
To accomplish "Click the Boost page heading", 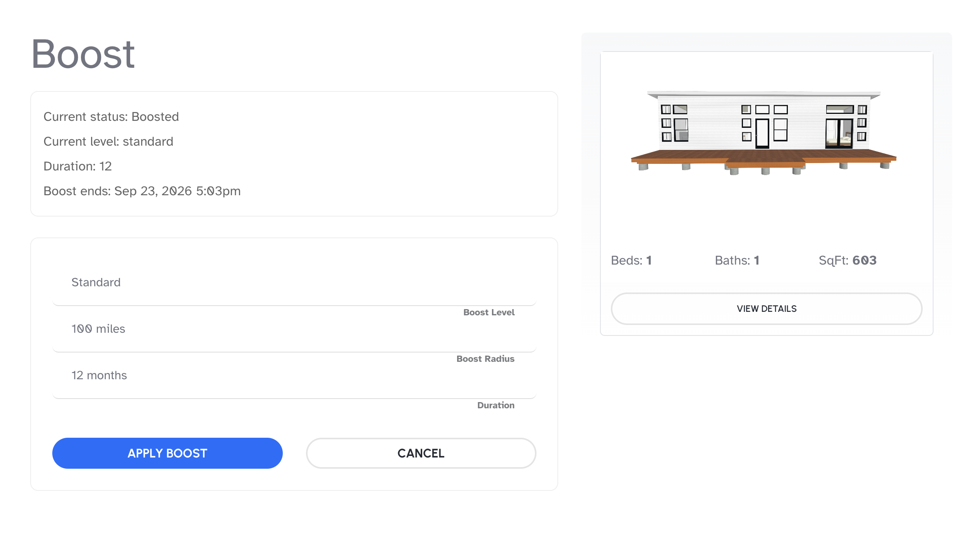I will [x=83, y=55].
